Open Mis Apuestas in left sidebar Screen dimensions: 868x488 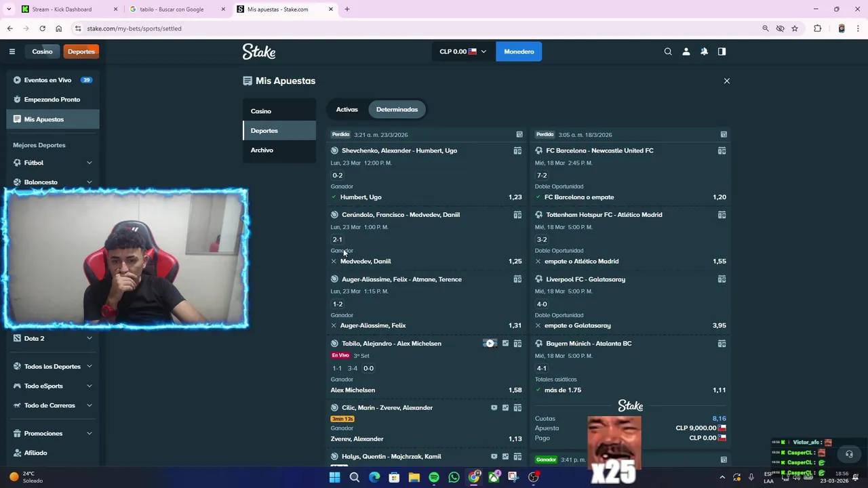point(53,119)
